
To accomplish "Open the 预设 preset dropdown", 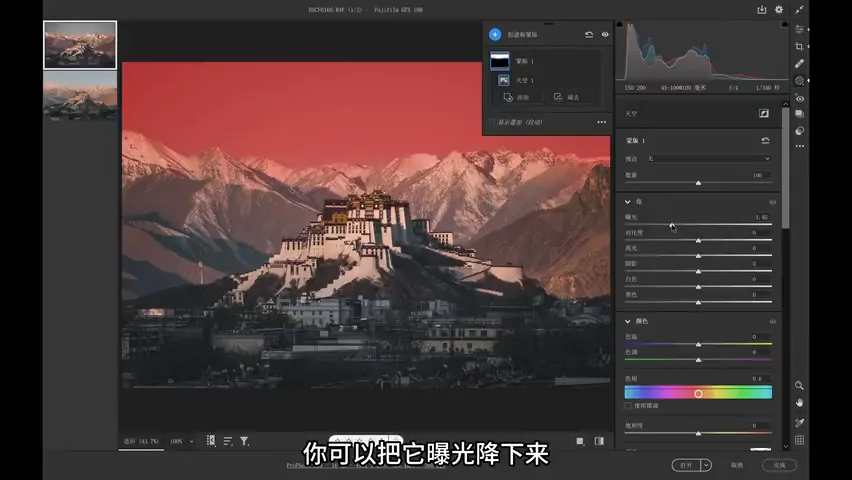I will coord(709,159).
